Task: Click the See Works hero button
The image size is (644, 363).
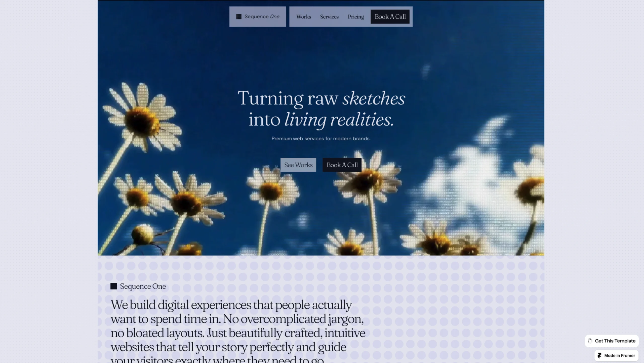Action: tap(298, 165)
